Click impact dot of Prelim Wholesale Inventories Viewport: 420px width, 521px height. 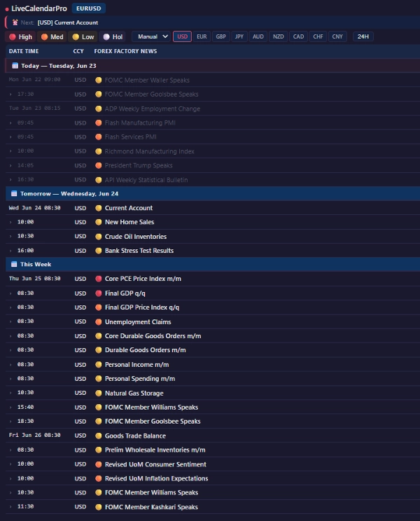[98, 450]
